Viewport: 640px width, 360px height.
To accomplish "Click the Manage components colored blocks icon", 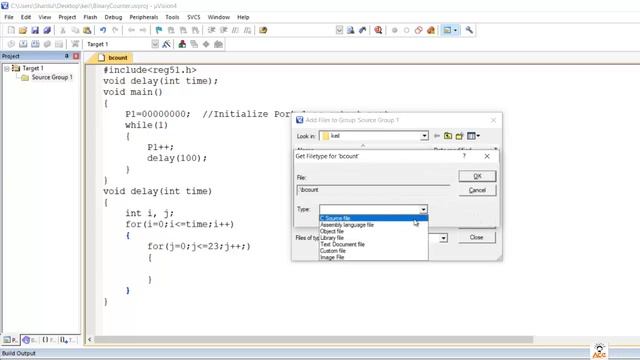I will pos(182,44).
